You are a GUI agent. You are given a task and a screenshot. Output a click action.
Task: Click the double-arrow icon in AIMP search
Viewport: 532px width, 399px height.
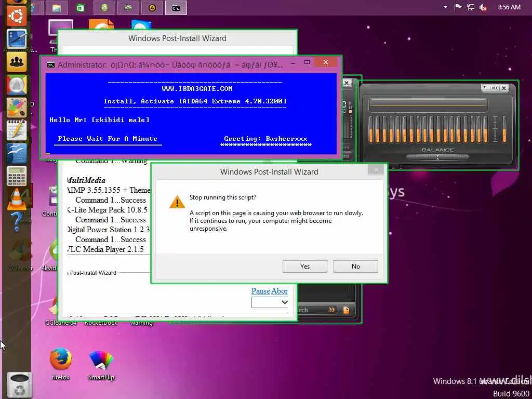331,310
